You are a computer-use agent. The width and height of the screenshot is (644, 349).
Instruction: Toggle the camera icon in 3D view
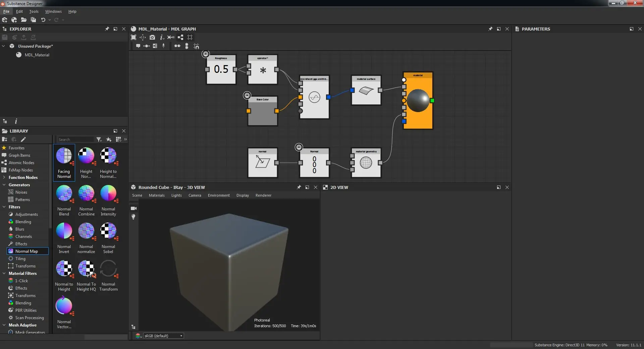(133, 208)
